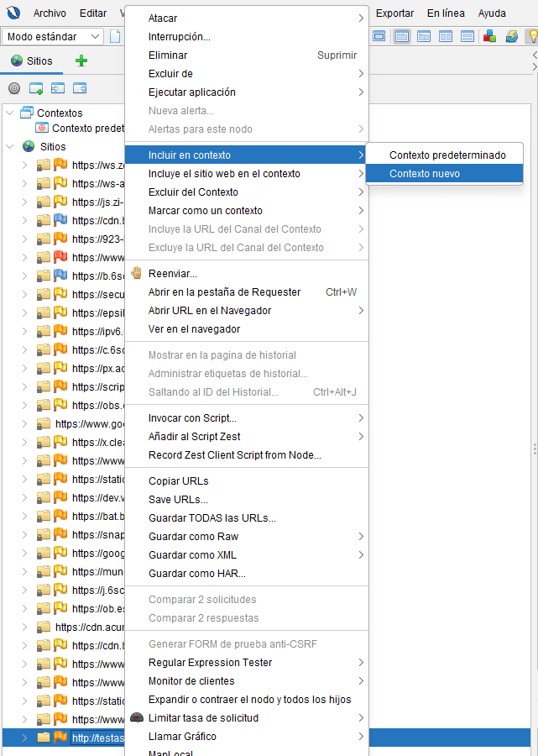
Task: Click the export context icon
Action: (x=80, y=88)
